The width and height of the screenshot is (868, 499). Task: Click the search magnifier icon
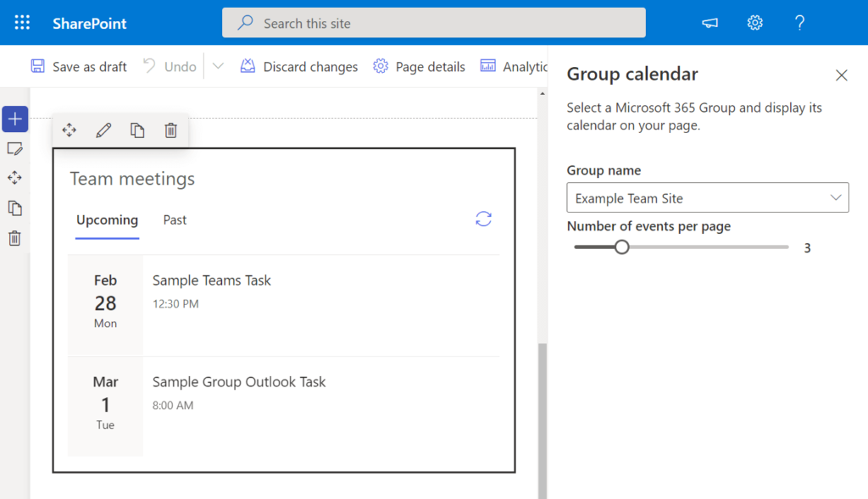[x=245, y=23]
